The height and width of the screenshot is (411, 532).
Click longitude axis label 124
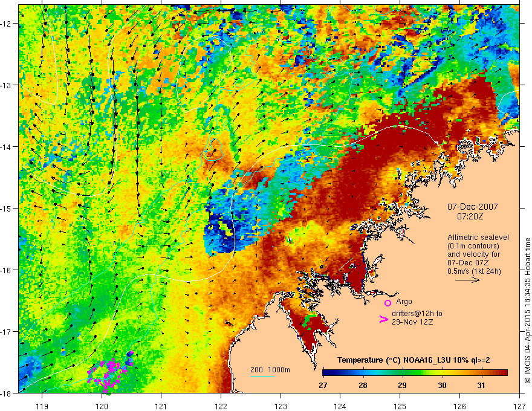(x=340, y=406)
